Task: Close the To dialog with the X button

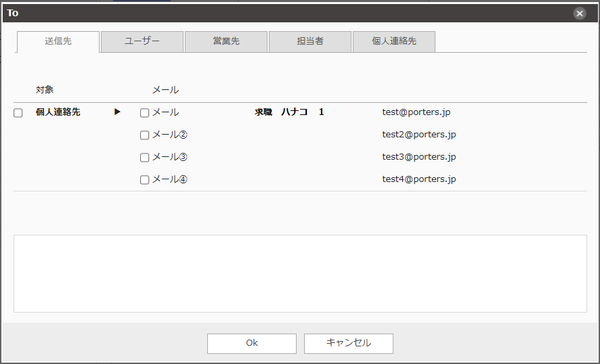Action: click(x=579, y=14)
